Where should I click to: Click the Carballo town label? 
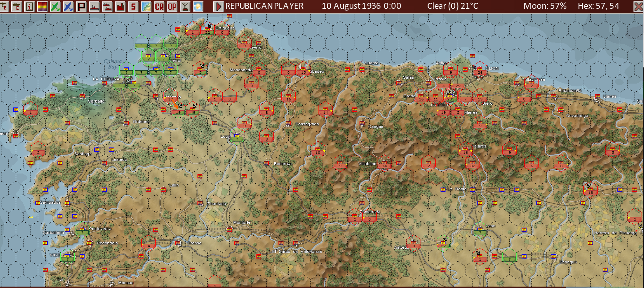click(x=96, y=101)
